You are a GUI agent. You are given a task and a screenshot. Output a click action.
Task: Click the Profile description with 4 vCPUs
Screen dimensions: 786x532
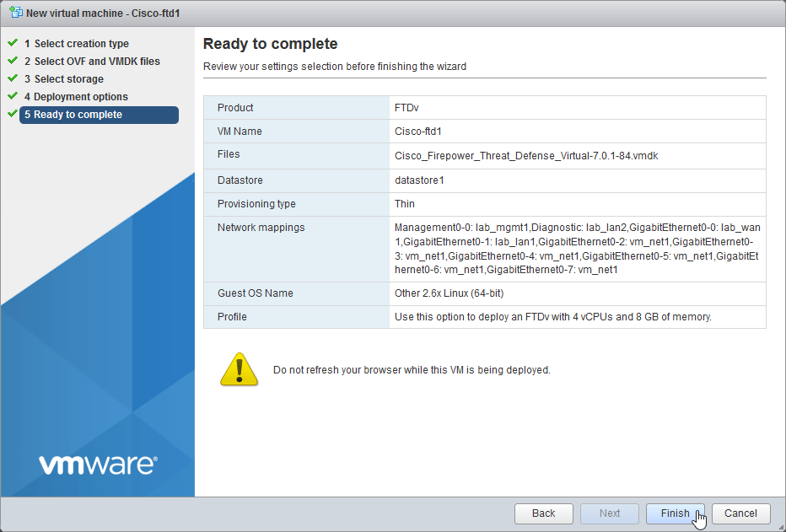click(x=553, y=317)
